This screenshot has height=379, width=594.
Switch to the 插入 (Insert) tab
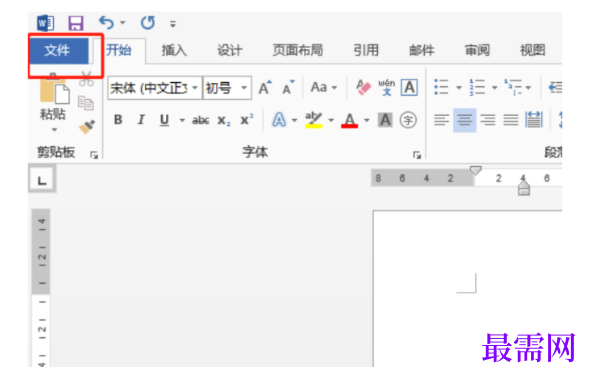174,50
